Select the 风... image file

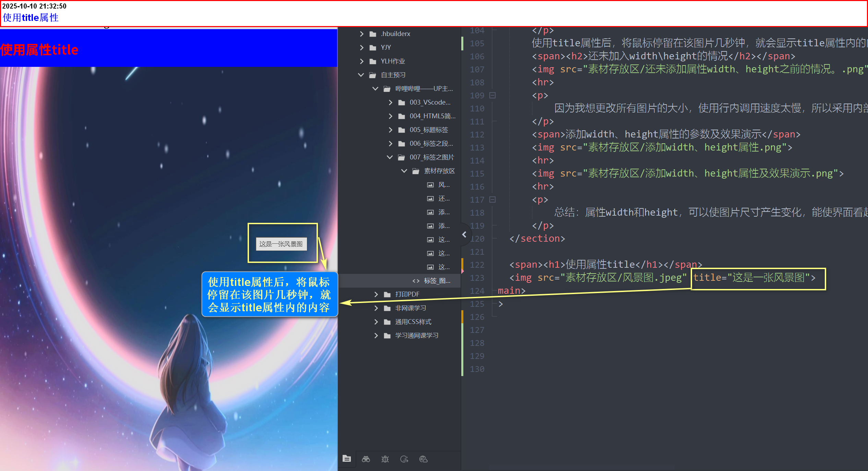point(443,185)
